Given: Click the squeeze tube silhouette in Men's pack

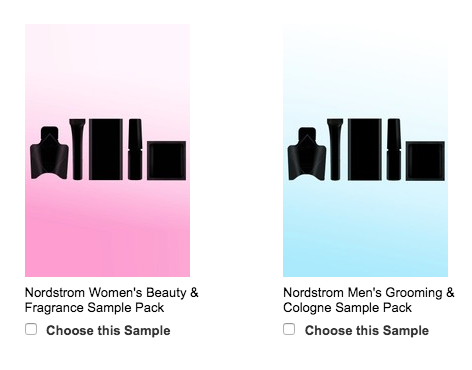Looking at the screenshot, I should [335, 149].
